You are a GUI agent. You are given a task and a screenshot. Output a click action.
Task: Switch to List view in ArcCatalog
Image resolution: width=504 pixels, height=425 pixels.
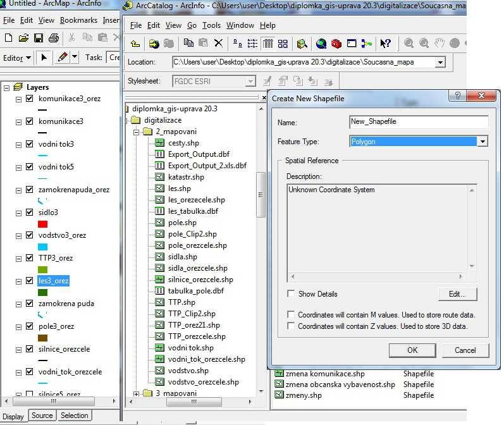pos(253,43)
